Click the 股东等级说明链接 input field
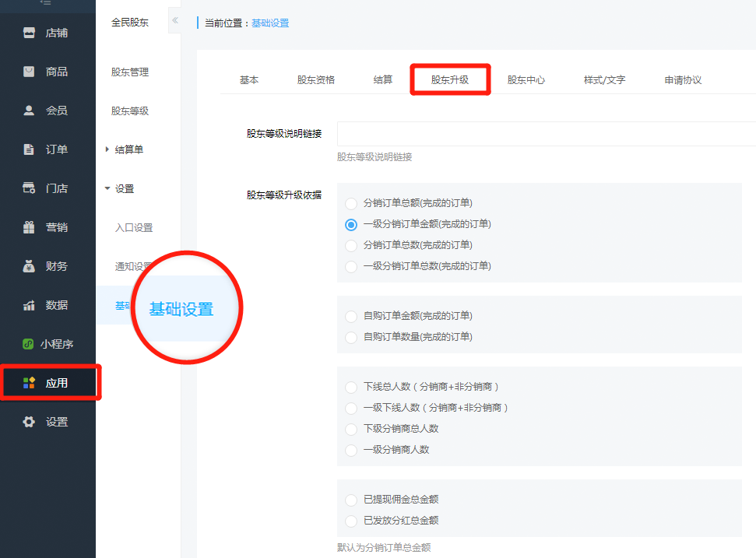Image resolution: width=756 pixels, height=558 pixels. pyautogui.click(x=547, y=134)
